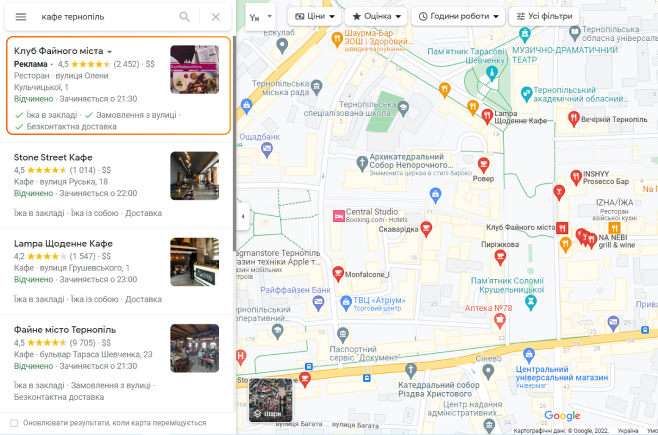
Task: Click the IZHA/ЇЖА restaurant label
Action: coord(614,202)
